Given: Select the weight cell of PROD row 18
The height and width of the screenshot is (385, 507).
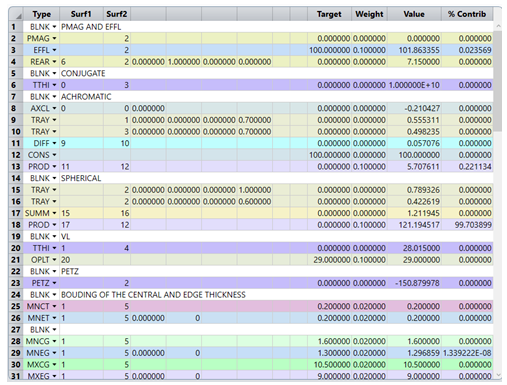Looking at the screenshot, I should tap(369, 225).
